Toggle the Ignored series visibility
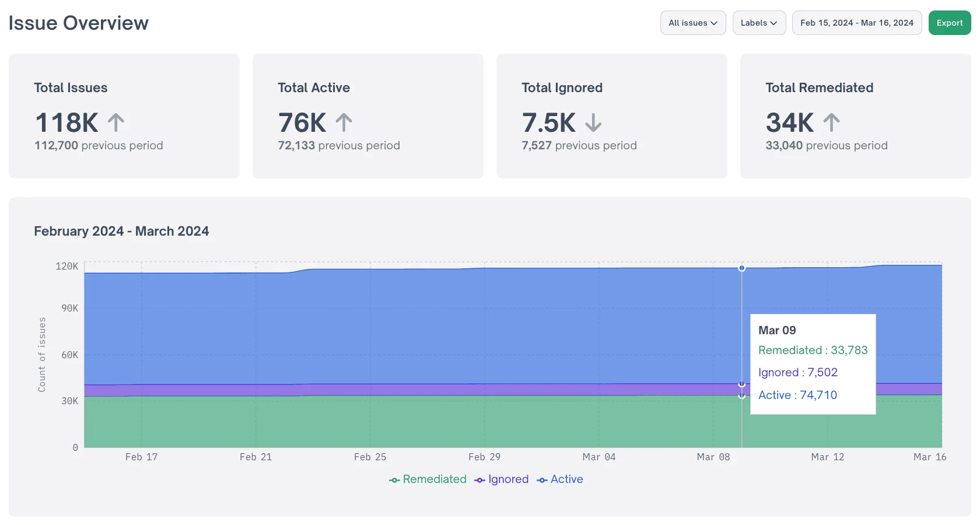This screenshot has height=525, width=980. tap(508, 479)
